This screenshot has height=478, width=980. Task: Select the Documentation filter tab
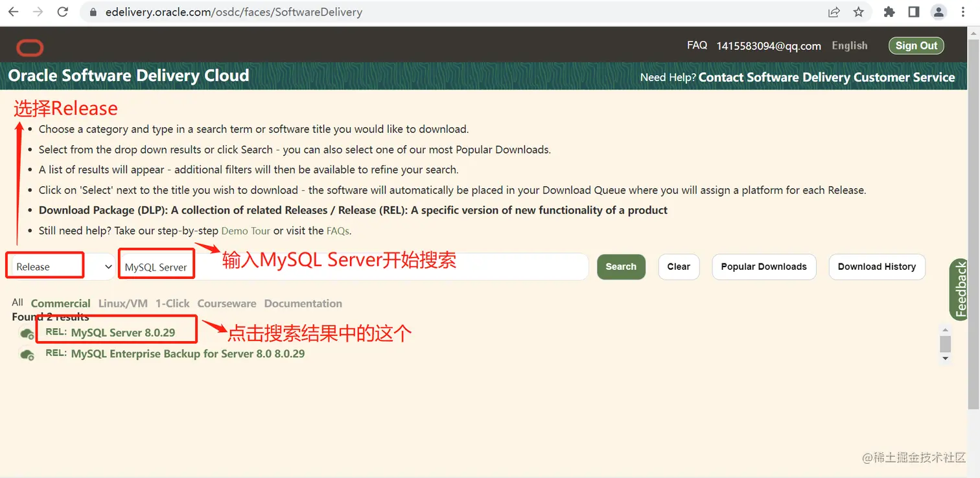click(303, 304)
